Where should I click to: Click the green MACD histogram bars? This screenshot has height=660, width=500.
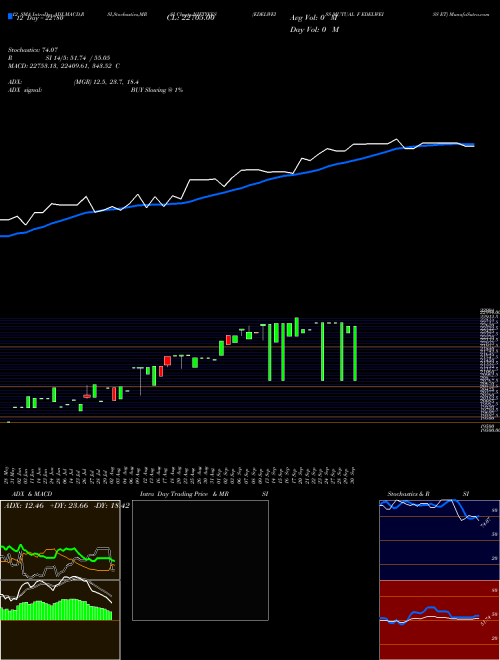coord(56,609)
